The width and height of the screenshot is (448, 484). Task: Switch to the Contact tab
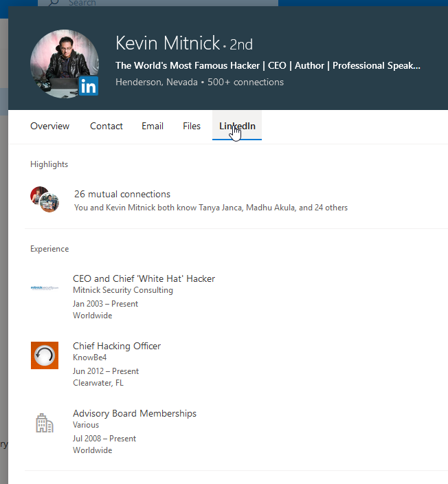click(x=106, y=126)
